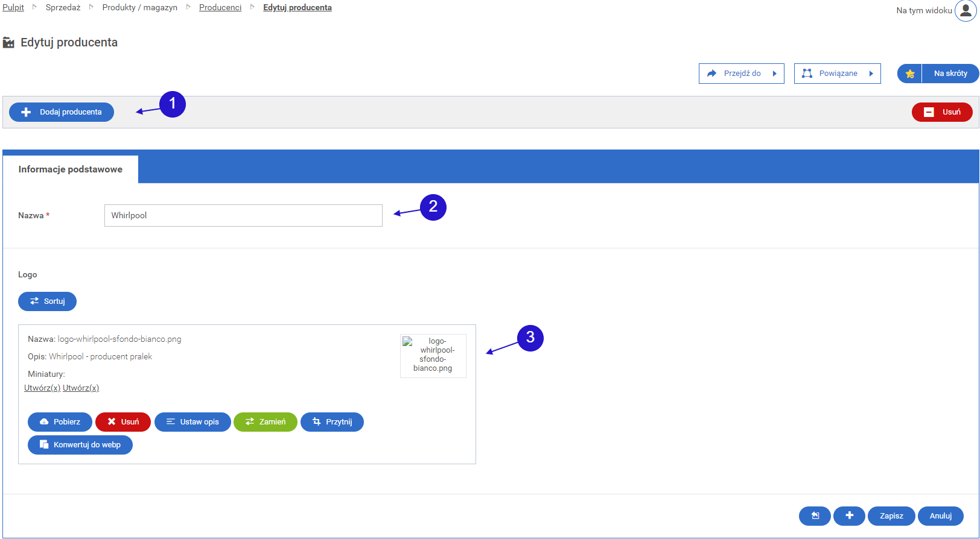The image size is (980, 539).
Task: Delete the logo image with Usuń
Action: [123, 422]
